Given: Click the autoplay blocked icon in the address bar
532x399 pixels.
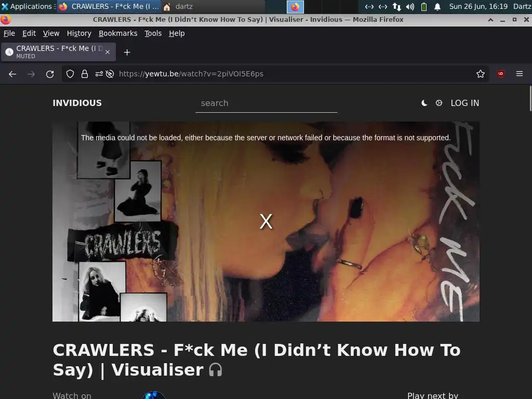Looking at the screenshot, I should 110,74.
